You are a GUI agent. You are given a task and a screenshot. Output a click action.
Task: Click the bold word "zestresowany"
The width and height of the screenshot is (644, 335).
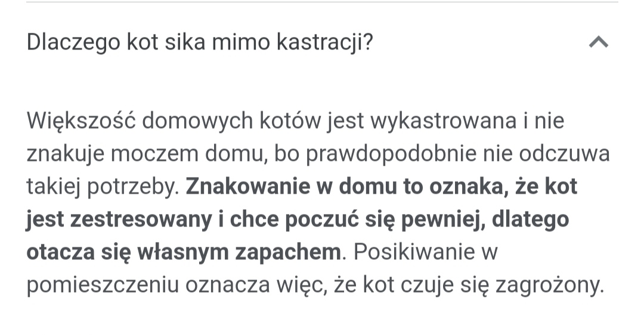[141, 220]
